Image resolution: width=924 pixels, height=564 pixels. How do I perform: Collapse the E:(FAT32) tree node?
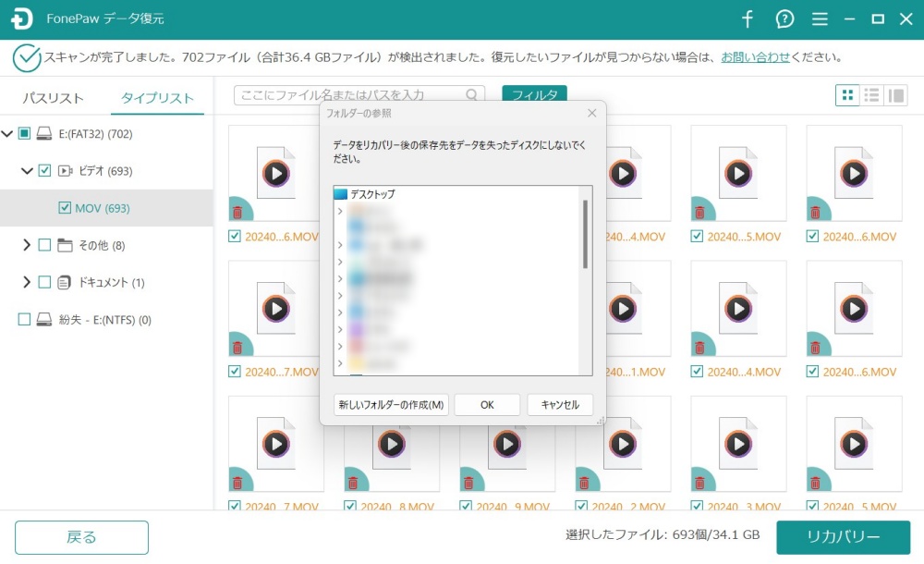coord(7,134)
